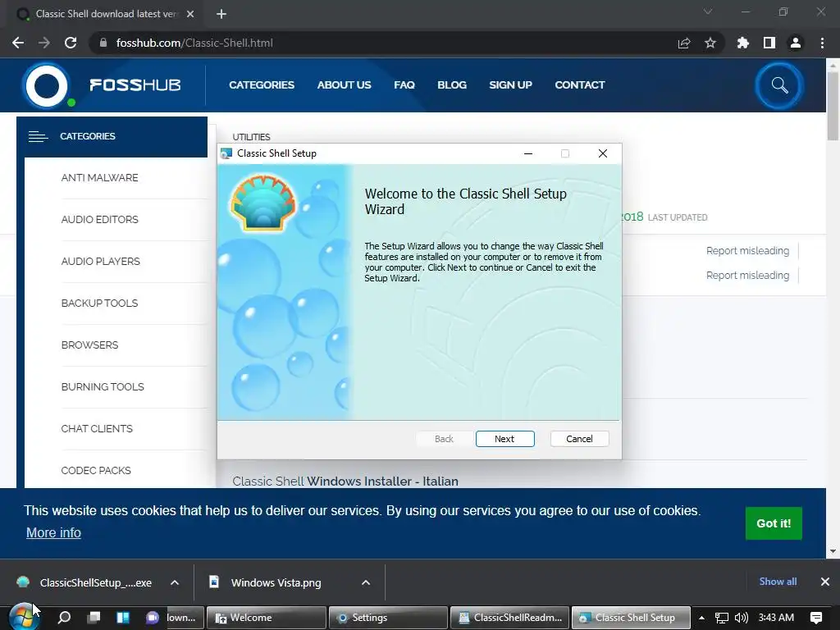This screenshot has width=840, height=630.
Task: Click Next in Classic Shell Setup
Action: pos(504,439)
